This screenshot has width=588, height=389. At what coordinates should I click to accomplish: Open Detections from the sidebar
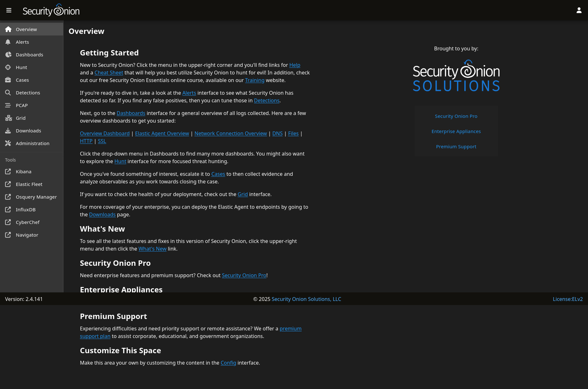pos(32,92)
